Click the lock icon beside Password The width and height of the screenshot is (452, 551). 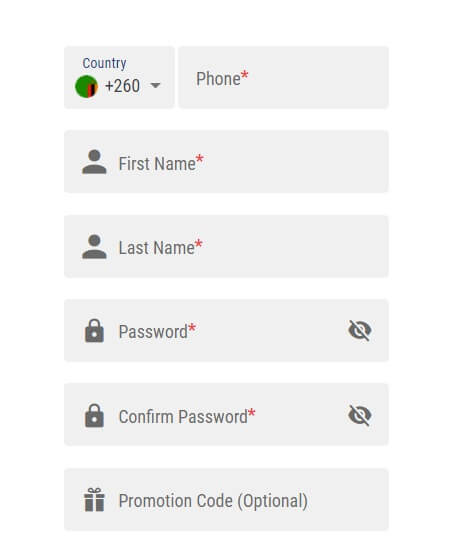click(x=94, y=331)
